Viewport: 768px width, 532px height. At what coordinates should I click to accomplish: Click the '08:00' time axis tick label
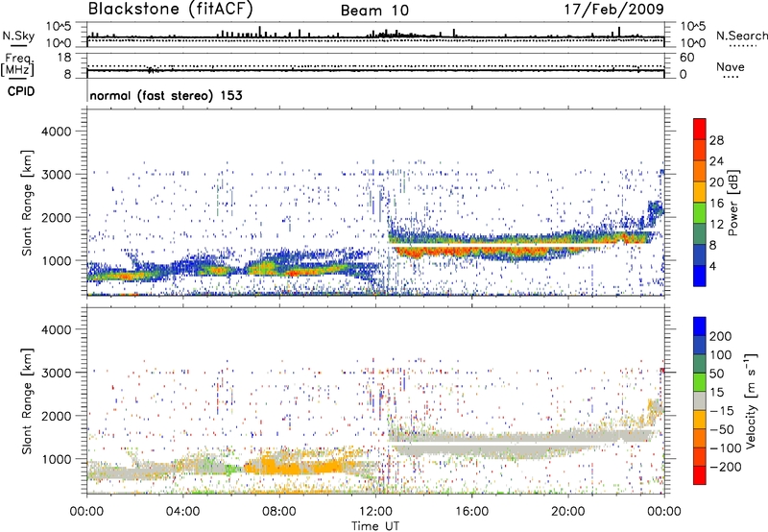point(279,512)
